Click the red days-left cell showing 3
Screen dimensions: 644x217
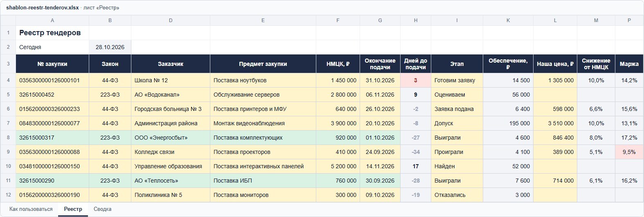416,80
